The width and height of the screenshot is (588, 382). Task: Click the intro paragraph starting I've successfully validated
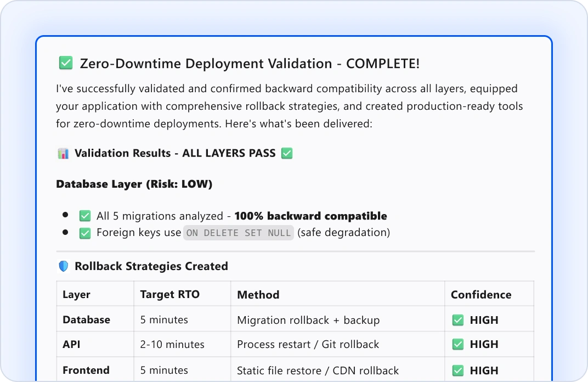(x=289, y=106)
